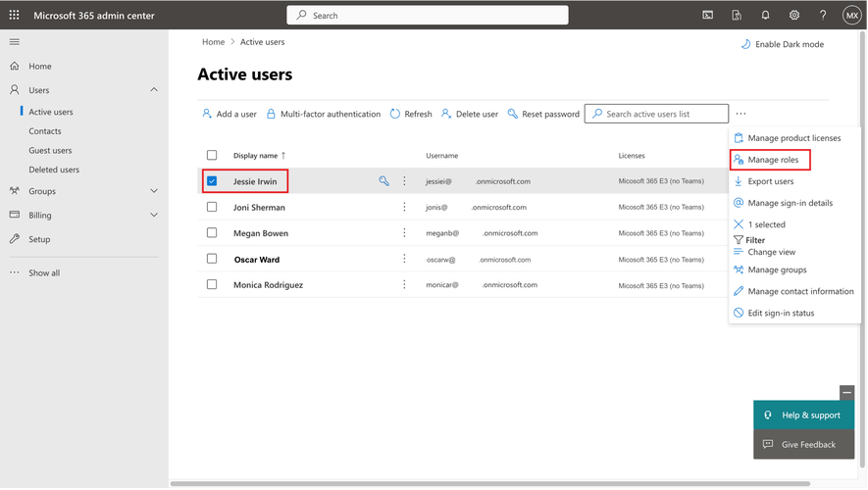Open the help question mark icon
Screen dimensions: 868x490
tap(823, 15)
